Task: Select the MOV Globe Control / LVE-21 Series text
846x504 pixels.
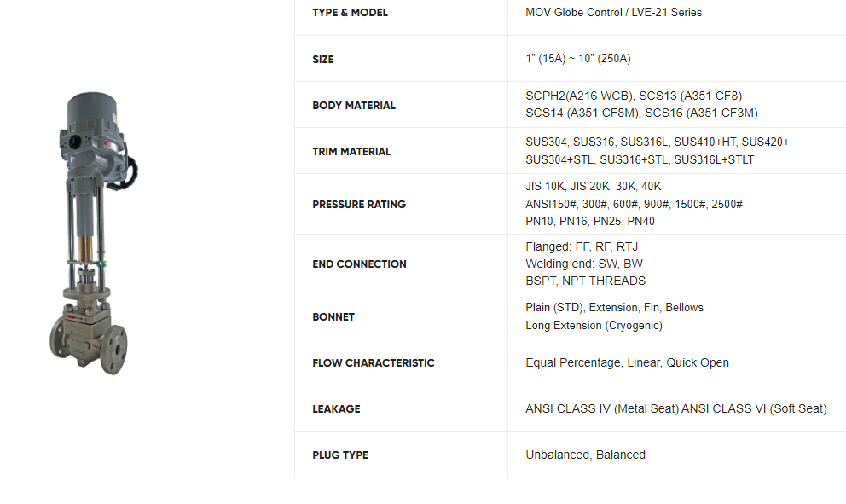Action: 613,13
